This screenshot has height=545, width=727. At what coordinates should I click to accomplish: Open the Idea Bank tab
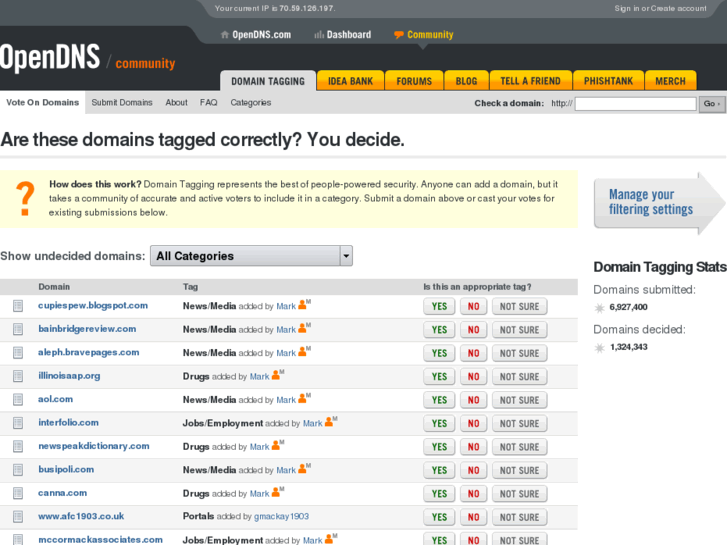(x=351, y=81)
